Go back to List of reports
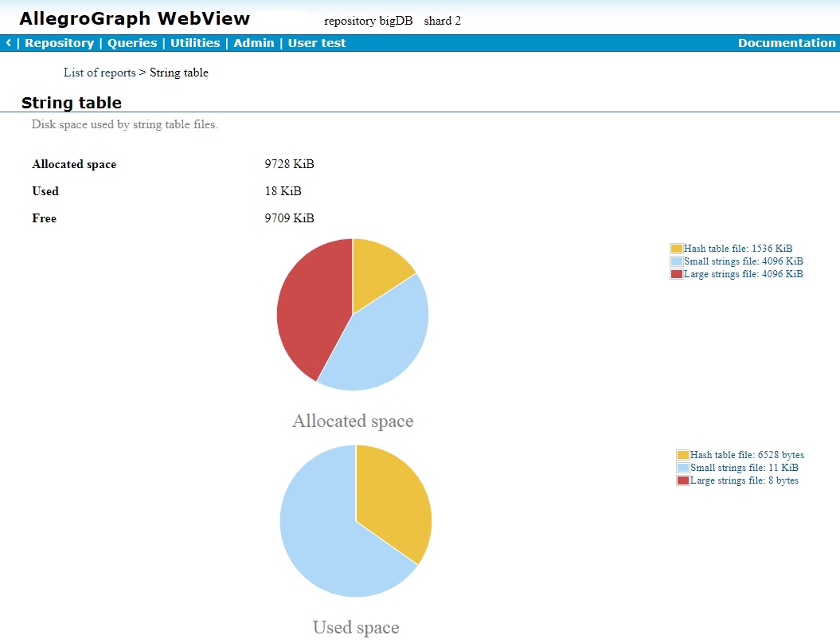 (100, 73)
